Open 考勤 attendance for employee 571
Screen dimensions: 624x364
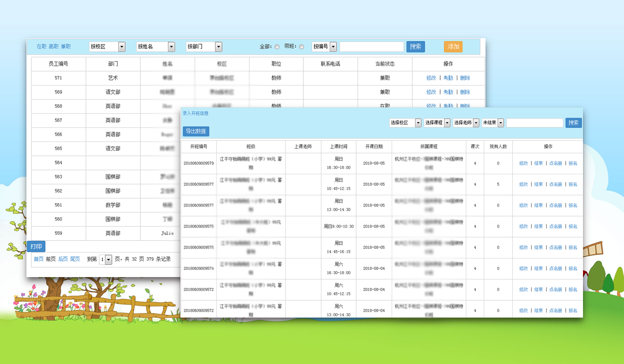click(447, 78)
